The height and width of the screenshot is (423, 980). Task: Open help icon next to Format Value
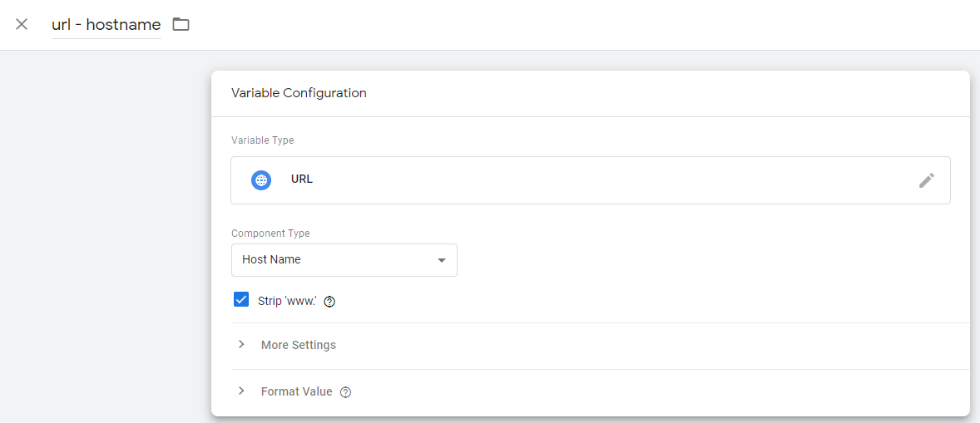pos(346,392)
